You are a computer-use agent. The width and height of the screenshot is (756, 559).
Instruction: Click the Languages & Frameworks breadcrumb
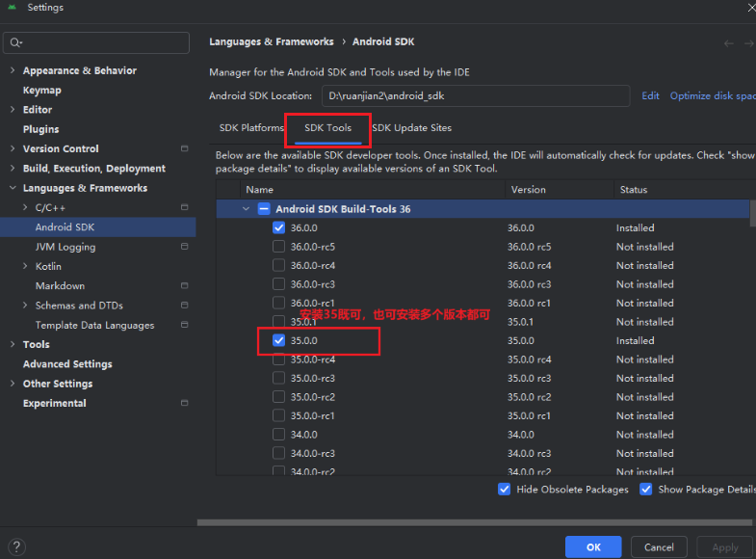[272, 42]
